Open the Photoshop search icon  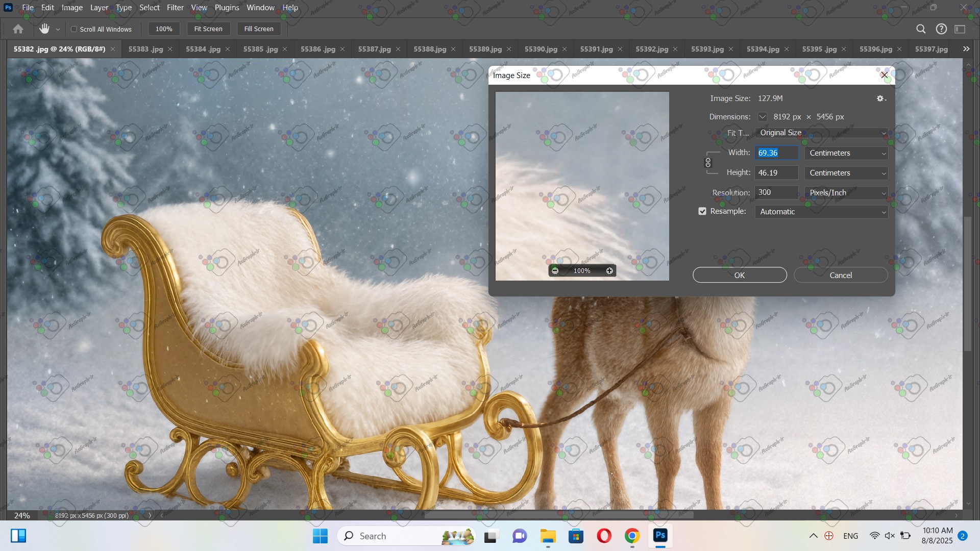[x=921, y=29]
